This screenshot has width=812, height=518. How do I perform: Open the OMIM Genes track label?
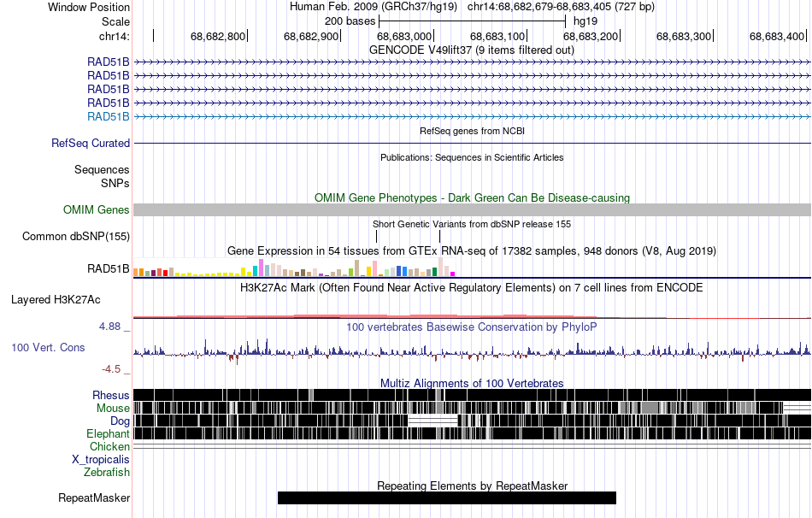(x=96, y=209)
